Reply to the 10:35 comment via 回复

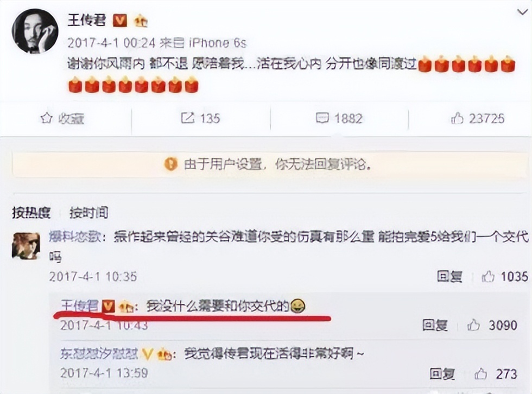pos(449,277)
